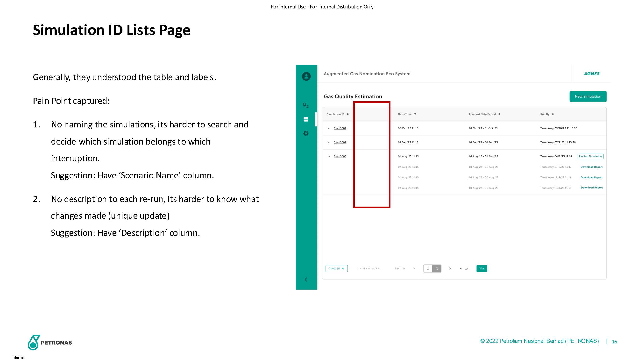644x362 pixels.
Task: Open the Show 10 rows dropdown
Action: 337,269
